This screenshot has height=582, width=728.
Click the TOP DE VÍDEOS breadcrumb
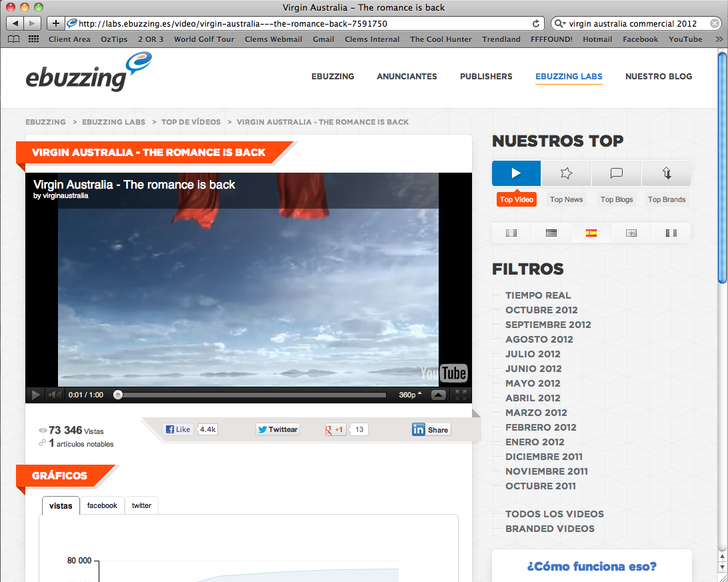click(191, 122)
